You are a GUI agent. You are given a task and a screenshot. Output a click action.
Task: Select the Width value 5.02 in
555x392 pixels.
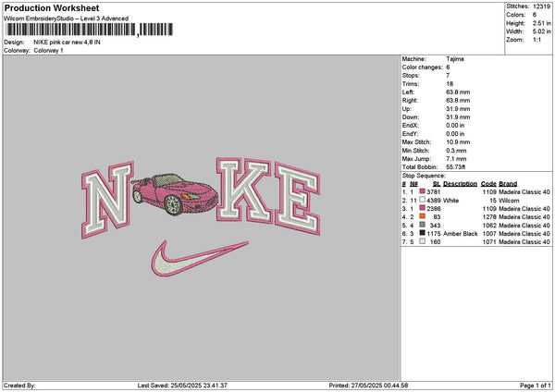pyautogui.click(x=541, y=31)
